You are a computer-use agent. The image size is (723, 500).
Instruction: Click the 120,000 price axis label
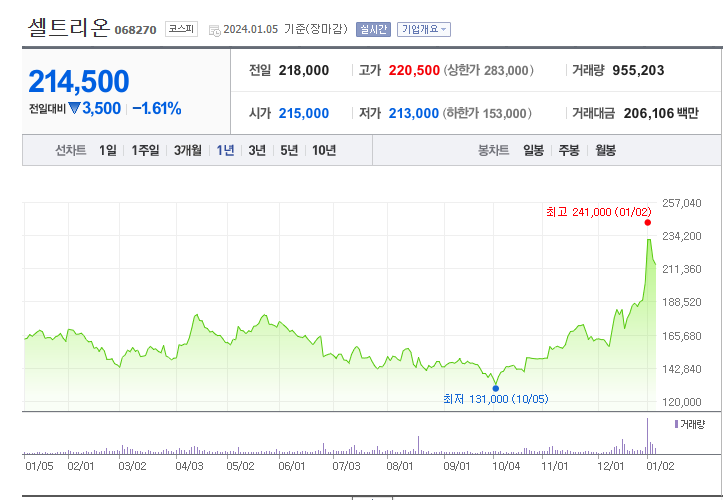click(682, 402)
